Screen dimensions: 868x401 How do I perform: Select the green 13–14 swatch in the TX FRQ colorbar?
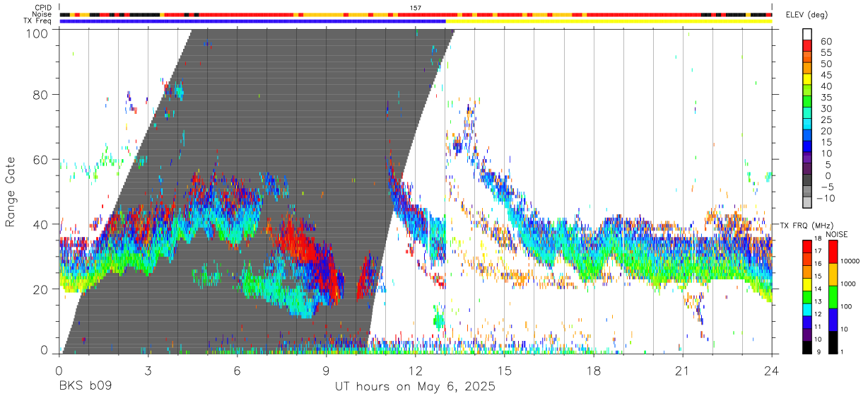click(x=807, y=296)
